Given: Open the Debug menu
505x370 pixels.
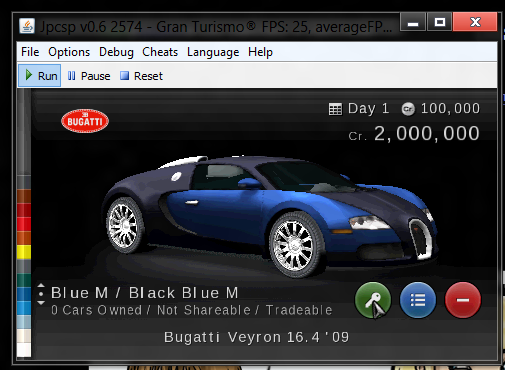Looking at the screenshot, I should click(x=116, y=52).
